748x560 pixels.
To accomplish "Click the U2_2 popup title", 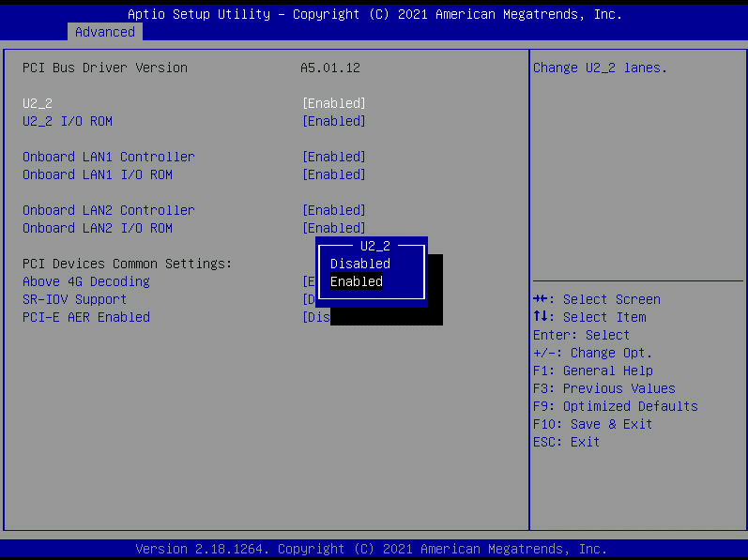I will [375, 246].
